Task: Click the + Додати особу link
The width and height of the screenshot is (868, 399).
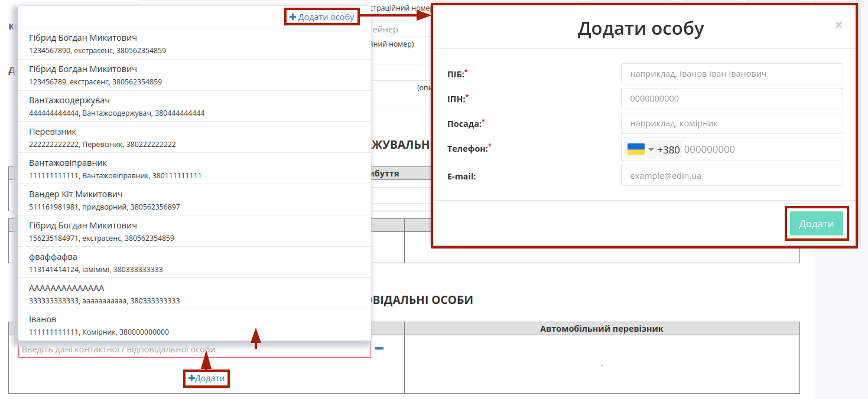Action: click(322, 17)
